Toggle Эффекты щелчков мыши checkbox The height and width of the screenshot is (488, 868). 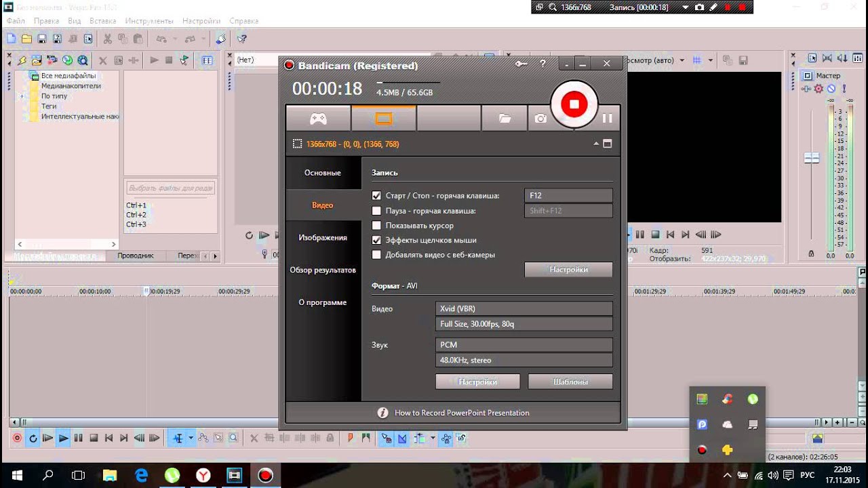[x=377, y=240]
